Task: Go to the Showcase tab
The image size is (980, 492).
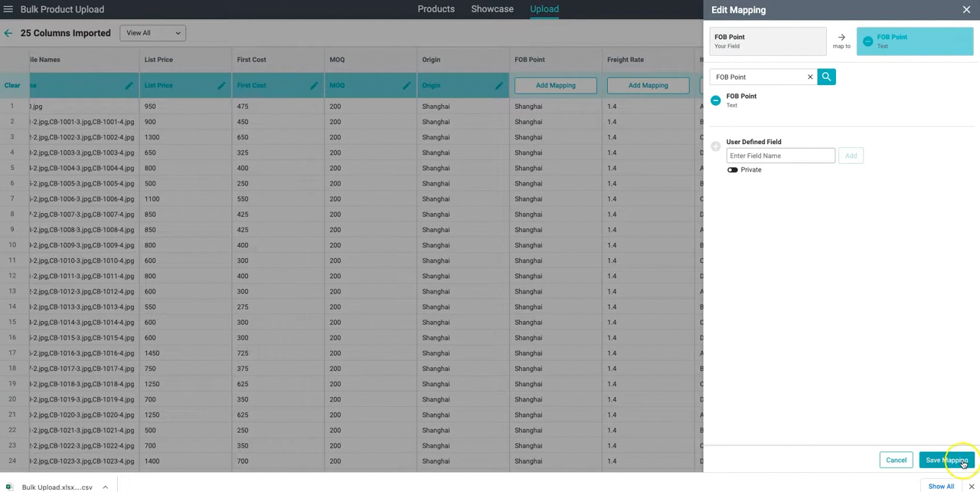Action: (492, 9)
